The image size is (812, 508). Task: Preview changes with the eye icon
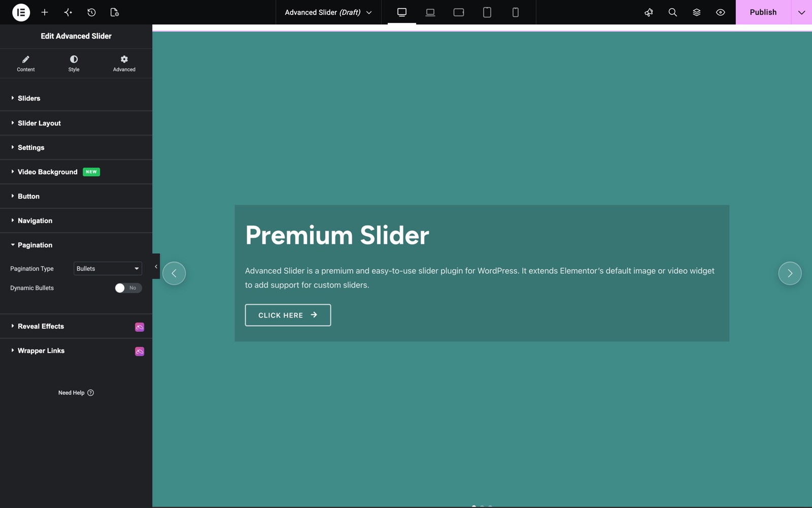point(720,12)
